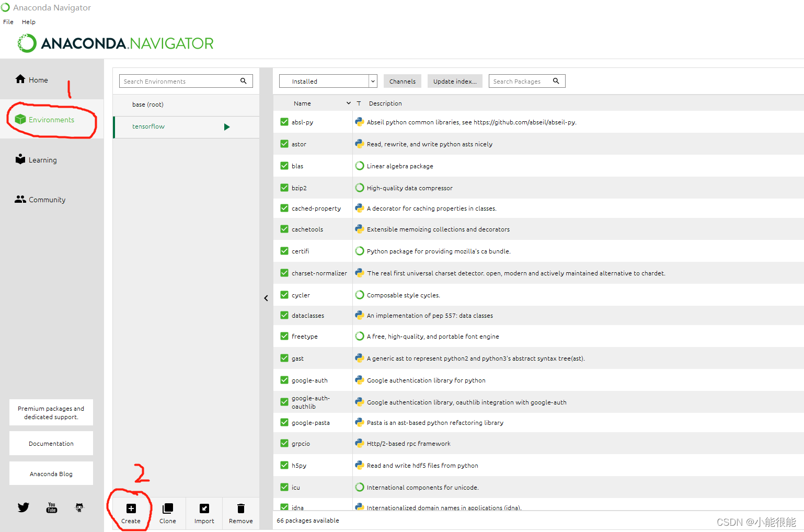Viewport: 804px width, 532px height.
Task: Click the conda icon for icu
Action: coord(360,487)
